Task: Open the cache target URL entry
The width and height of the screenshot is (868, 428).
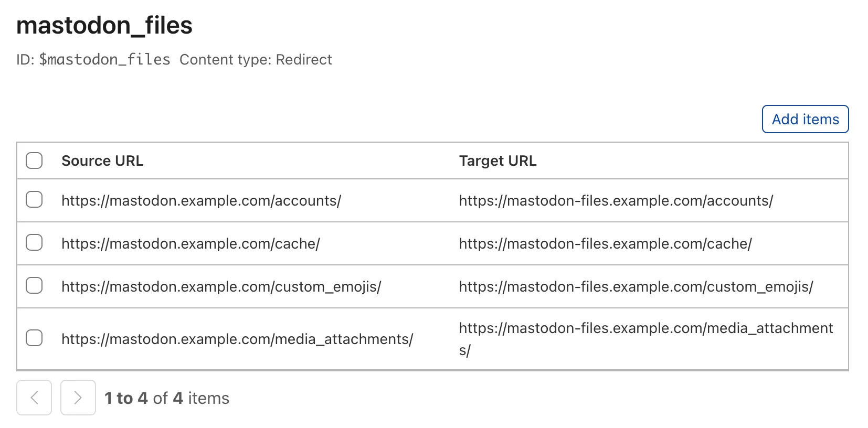Action: [605, 243]
